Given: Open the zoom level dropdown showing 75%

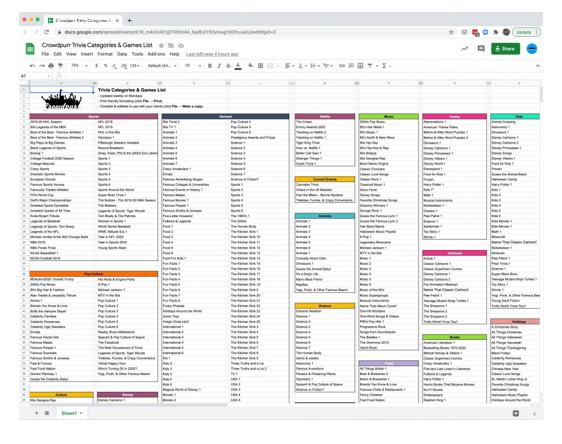Looking at the screenshot, I should (x=79, y=66).
